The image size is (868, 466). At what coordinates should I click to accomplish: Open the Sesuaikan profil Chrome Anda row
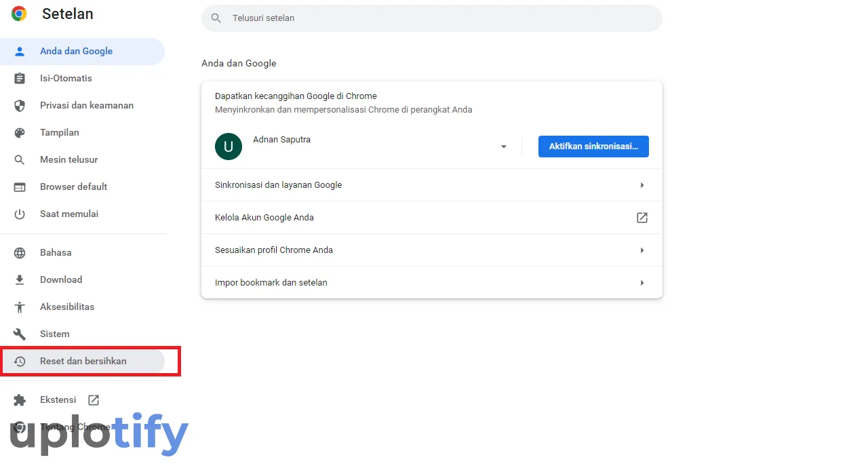[x=432, y=250]
